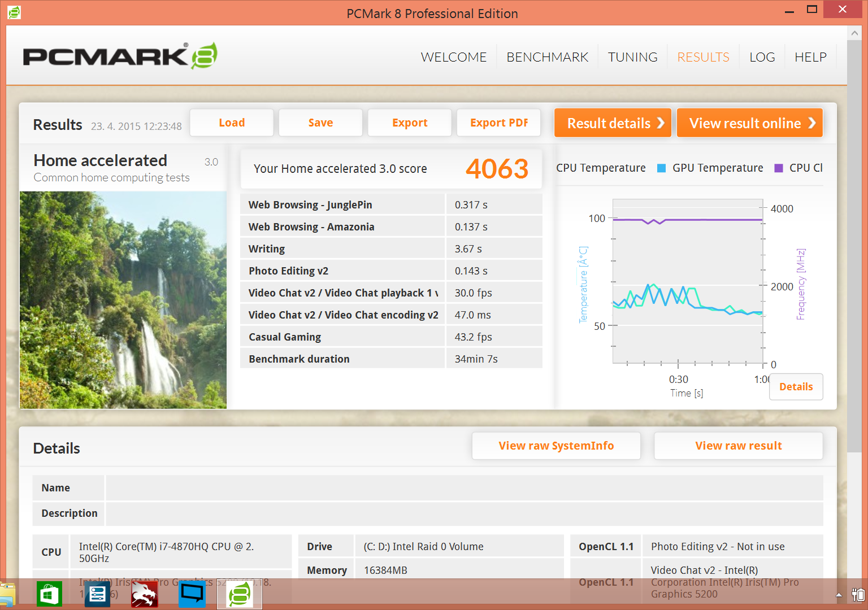Select the RESULTS tab
The height and width of the screenshot is (610, 868).
pyautogui.click(x=703, y=57)
